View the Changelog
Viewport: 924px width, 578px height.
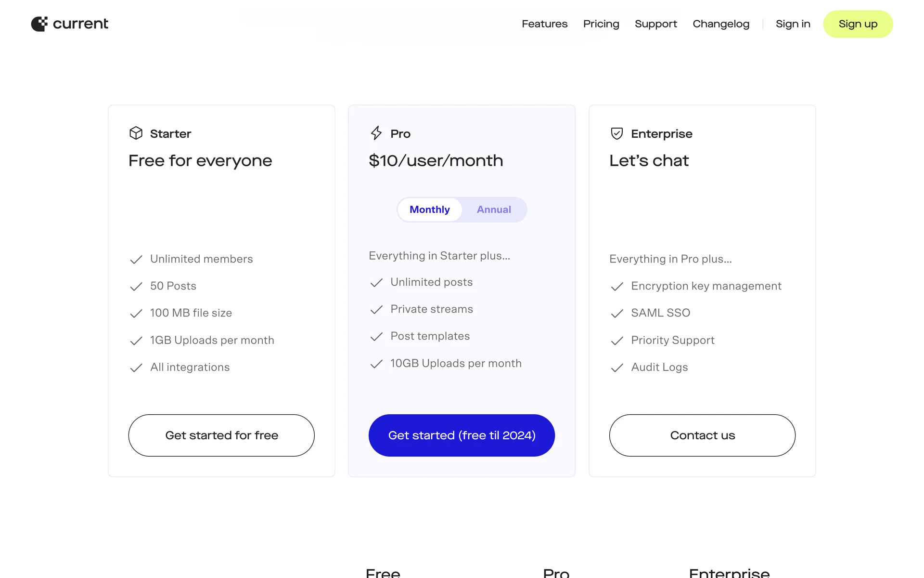pos(721,24)
